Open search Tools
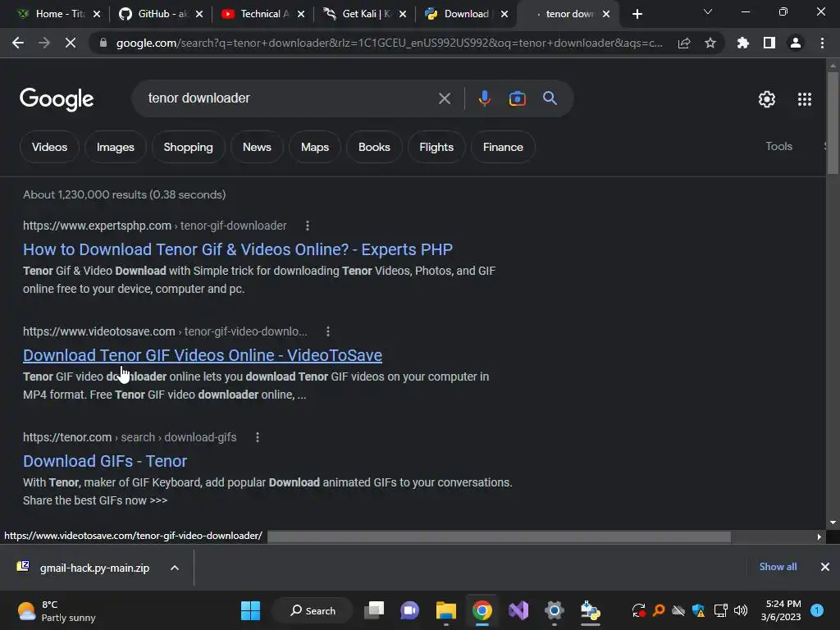840x630 pixels. [778, 146]
